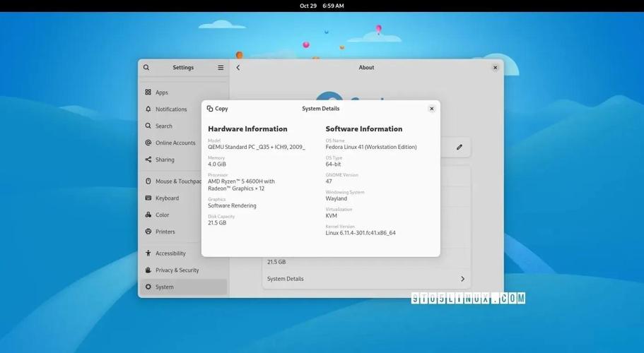Open System Details row in About page
This screenshot has width=644, height=353.
[366, 279]
